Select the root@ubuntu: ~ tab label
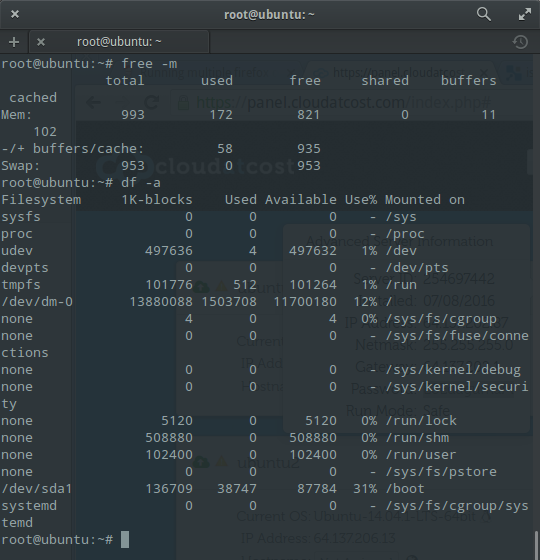 pyautogui.click(x=119, y=42)
